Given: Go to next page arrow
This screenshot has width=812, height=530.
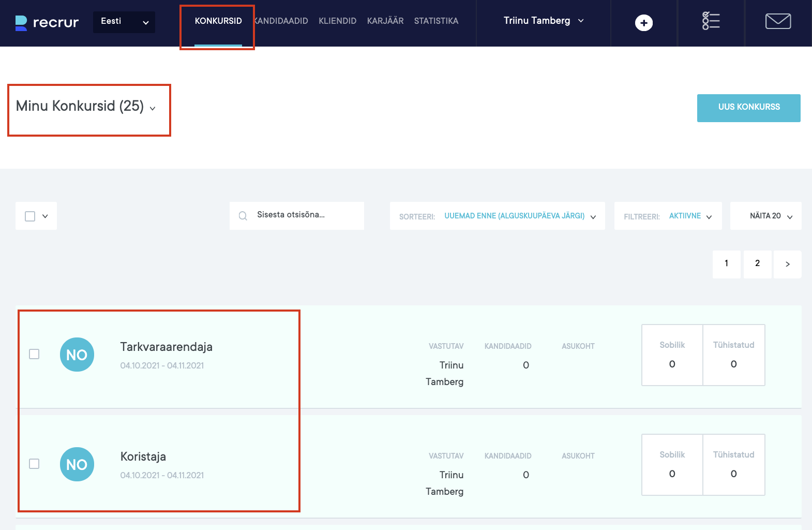Looking at the screenshot, I should point(787,264).
